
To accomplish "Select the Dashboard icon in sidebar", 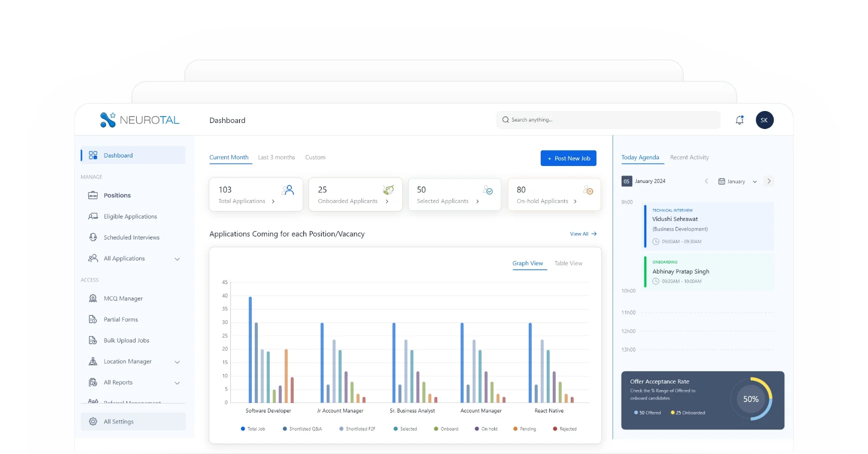I will (x=93, y=155).
